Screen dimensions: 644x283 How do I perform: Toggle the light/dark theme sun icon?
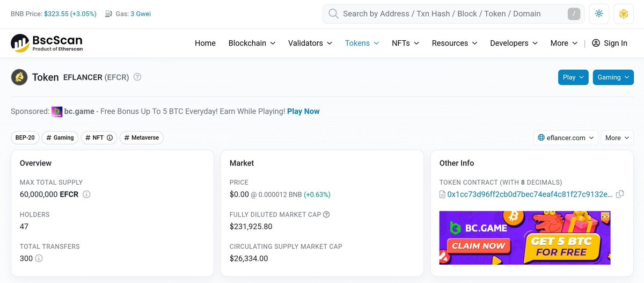pyautogui.click(x=599, y=14)
